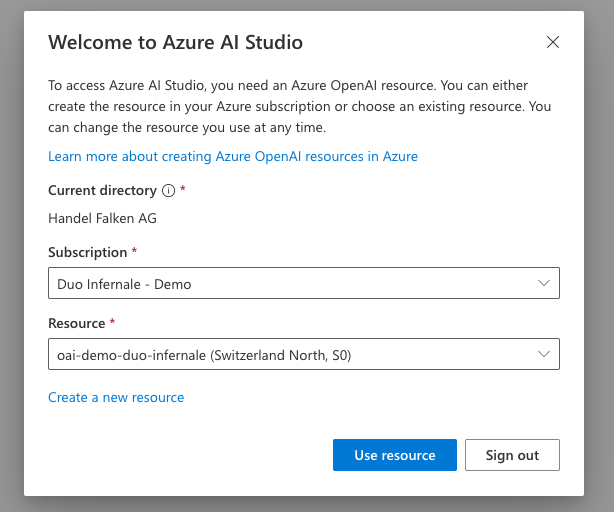Viewport: 614px width, 512px height.
Task: Open the Learn more about creating Azure OpenAI resources link
Action: coord(233,156)
